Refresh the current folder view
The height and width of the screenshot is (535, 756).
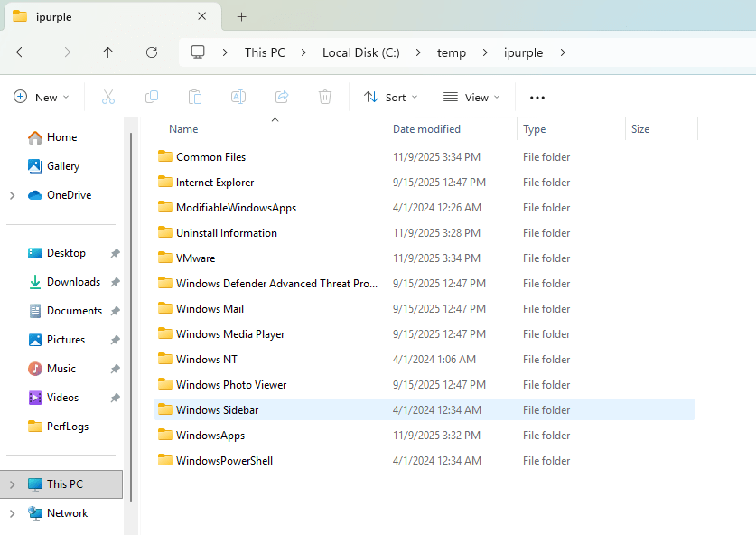click(x=152, y=52)
